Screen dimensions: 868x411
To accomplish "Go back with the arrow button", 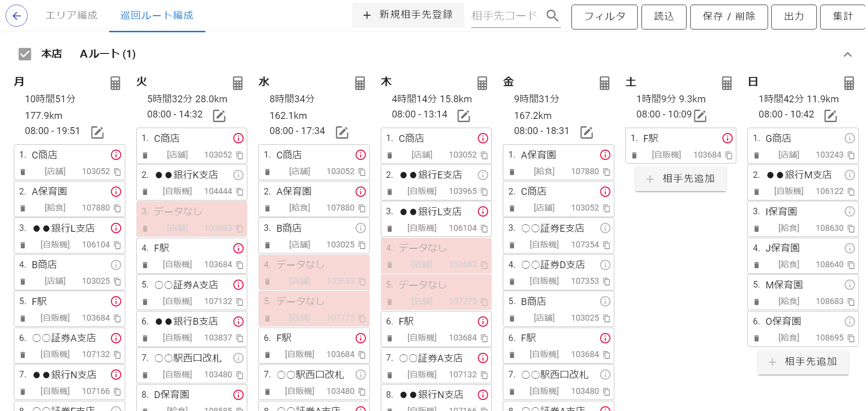I will click(x=17, y=16).
